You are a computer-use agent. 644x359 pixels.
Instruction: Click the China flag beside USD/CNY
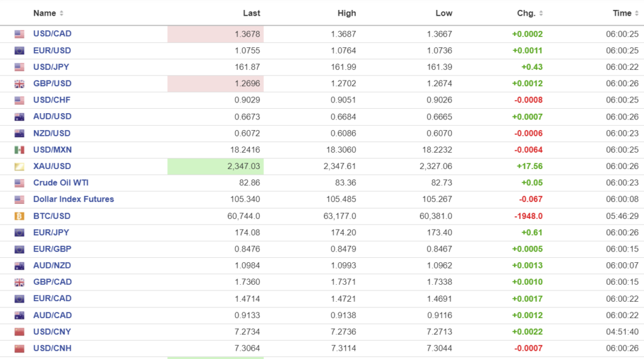19,332
